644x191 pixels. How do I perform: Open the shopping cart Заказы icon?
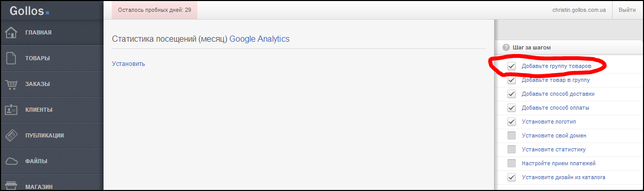click(11, 84)
